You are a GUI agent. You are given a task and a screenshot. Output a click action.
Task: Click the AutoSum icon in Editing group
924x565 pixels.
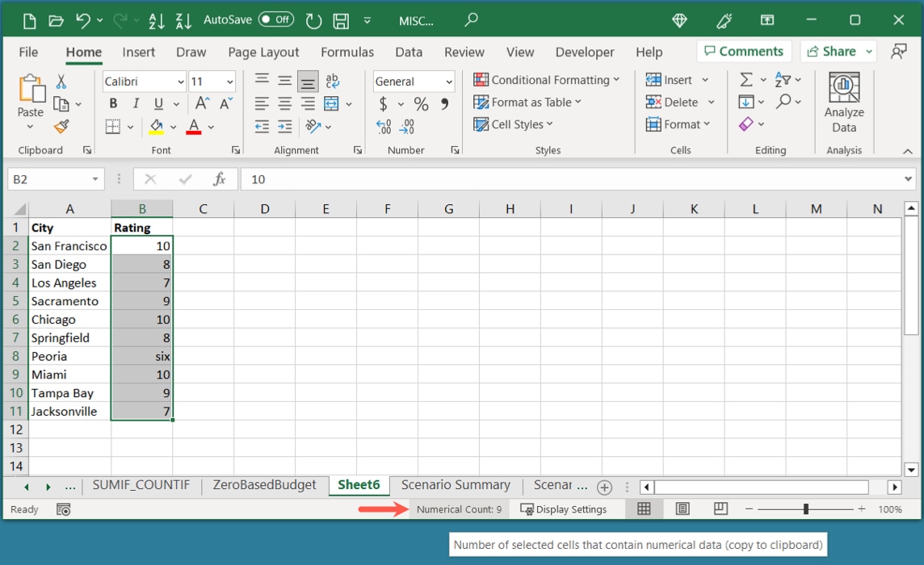coord(745,79)
